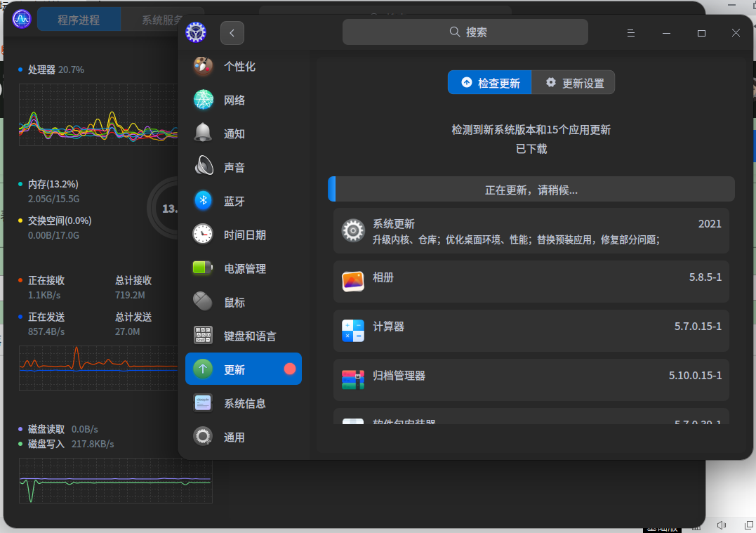Open the 通用 general settings
Viewport: 756px width, 533px height.
click(244, 437)
